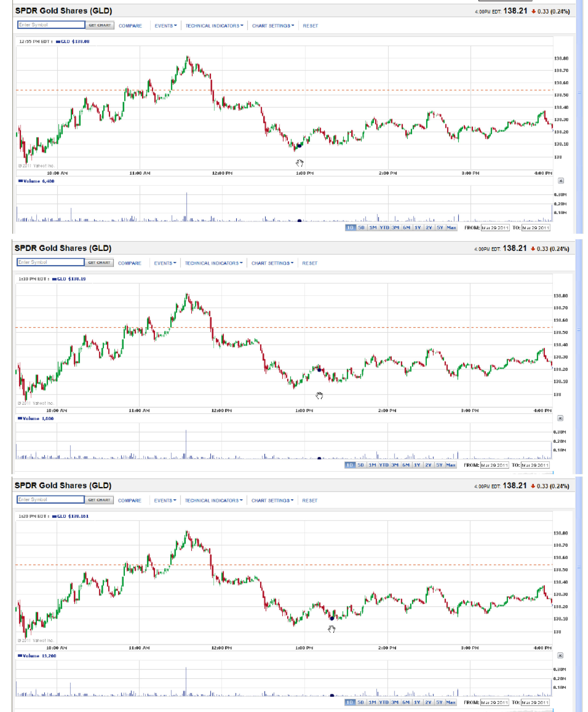Screen dimensions: 588x712
Task: Select 5D range in top chart
Action: click(361, 228)
